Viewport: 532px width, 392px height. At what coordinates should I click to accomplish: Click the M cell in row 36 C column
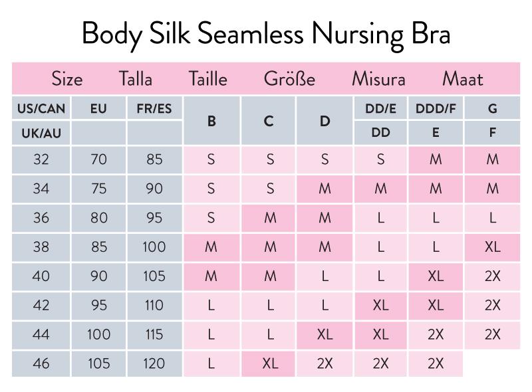pyautogui.click(x=269, y=218)
